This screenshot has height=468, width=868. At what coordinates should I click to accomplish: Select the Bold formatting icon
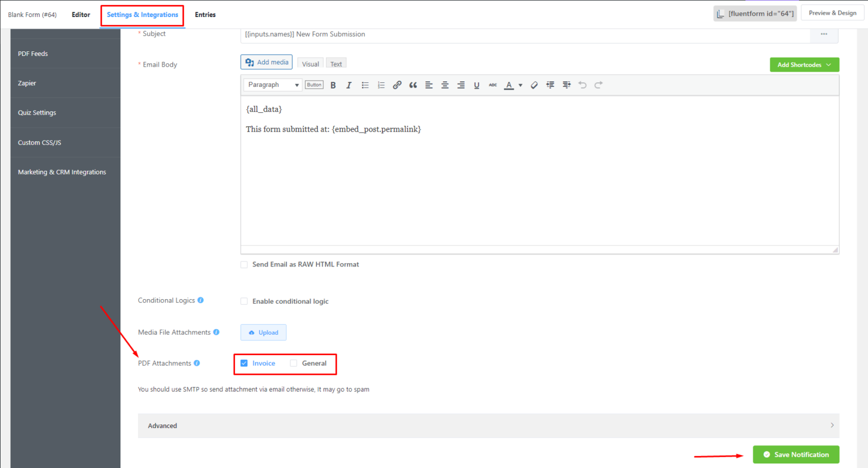333,85
